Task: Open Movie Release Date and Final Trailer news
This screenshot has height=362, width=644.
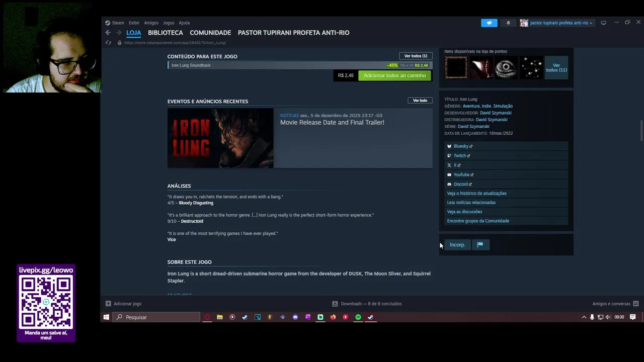Action: (x=332, y=123)
